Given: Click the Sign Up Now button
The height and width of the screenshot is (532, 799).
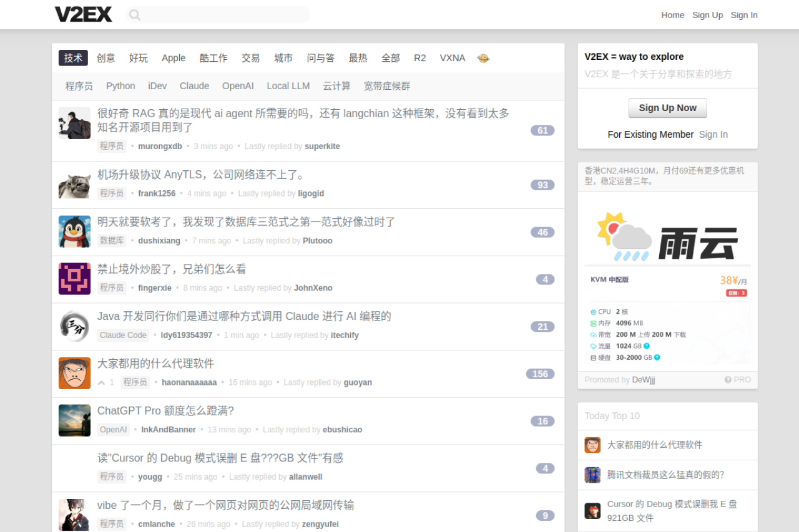Looking at the screenshot, I should tap(668, 108).
